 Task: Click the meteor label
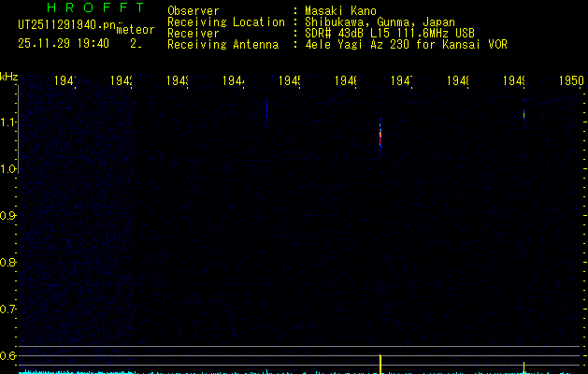(136, 30)
